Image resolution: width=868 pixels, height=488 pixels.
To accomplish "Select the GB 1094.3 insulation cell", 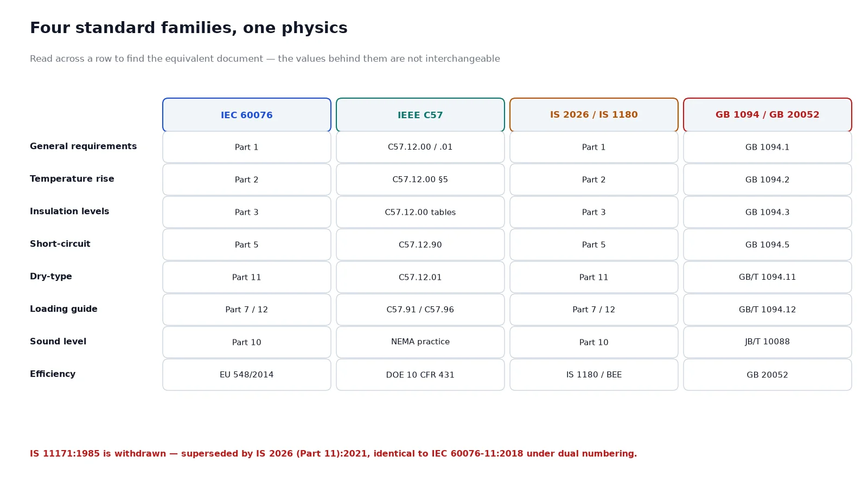I will [768, 212].
